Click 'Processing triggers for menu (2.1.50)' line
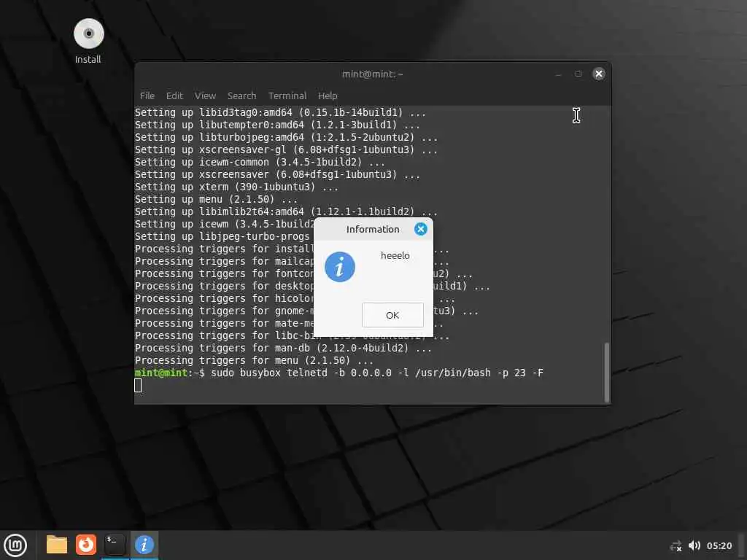Viewport: 747px width, 560px height. point(254,360)
